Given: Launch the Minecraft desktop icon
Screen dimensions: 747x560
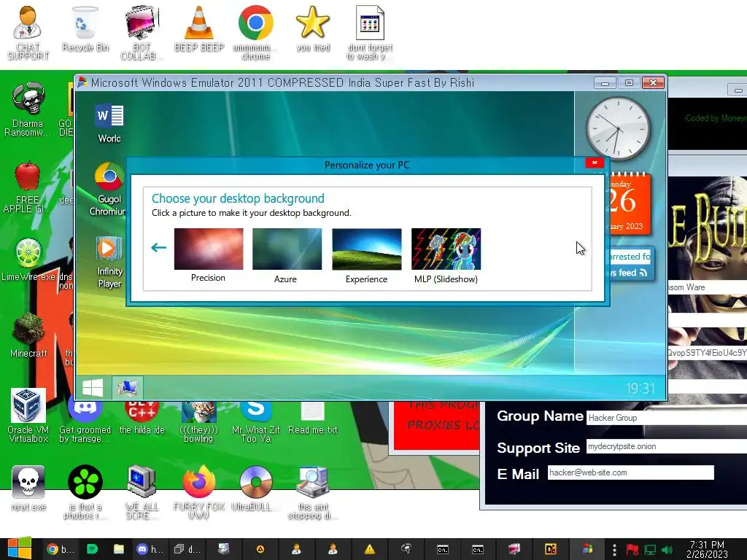Looking at the screenshot, I should (x=28, y=335).
